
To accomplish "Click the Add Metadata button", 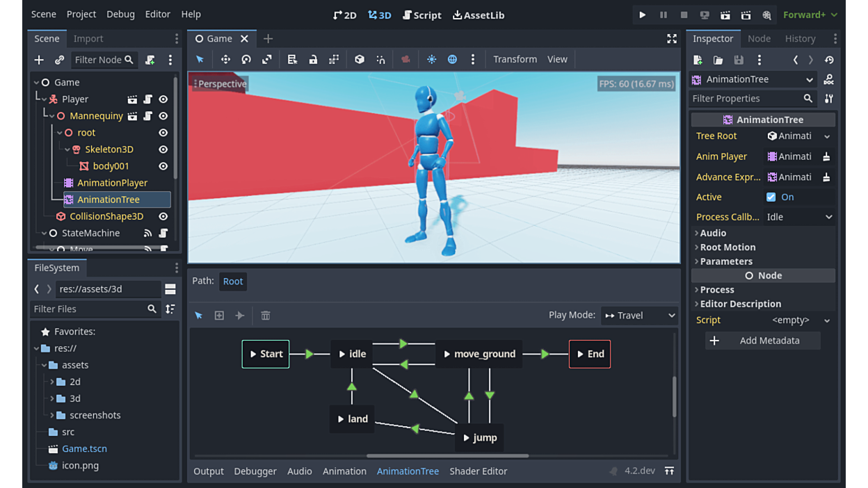I will click(762, 341).
